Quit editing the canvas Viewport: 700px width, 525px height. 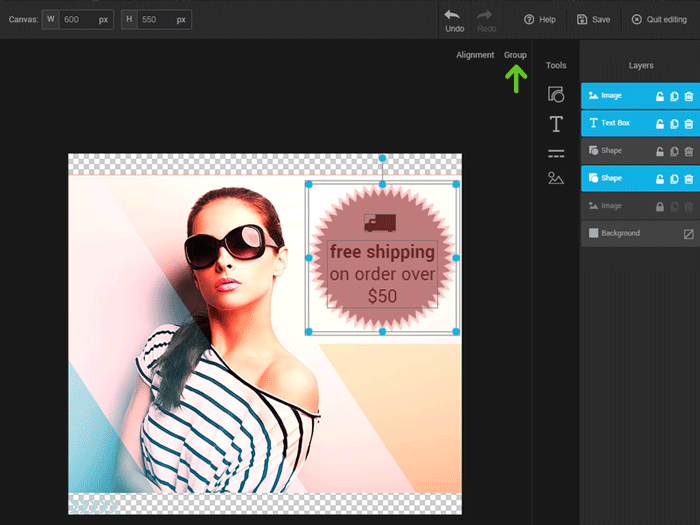click(658, 19)
